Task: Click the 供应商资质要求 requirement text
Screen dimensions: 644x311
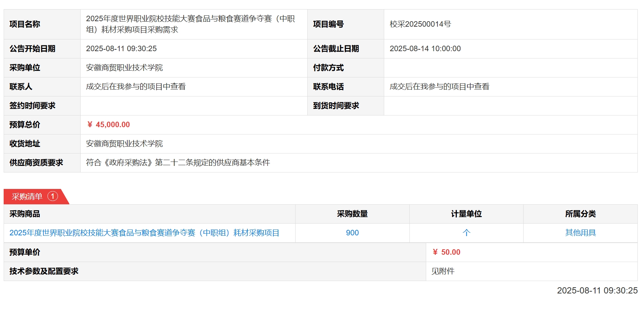Action: [x=178, y=163]
